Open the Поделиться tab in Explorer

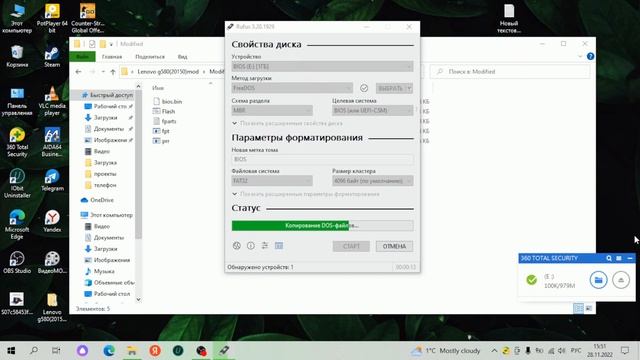pos(150,57)
